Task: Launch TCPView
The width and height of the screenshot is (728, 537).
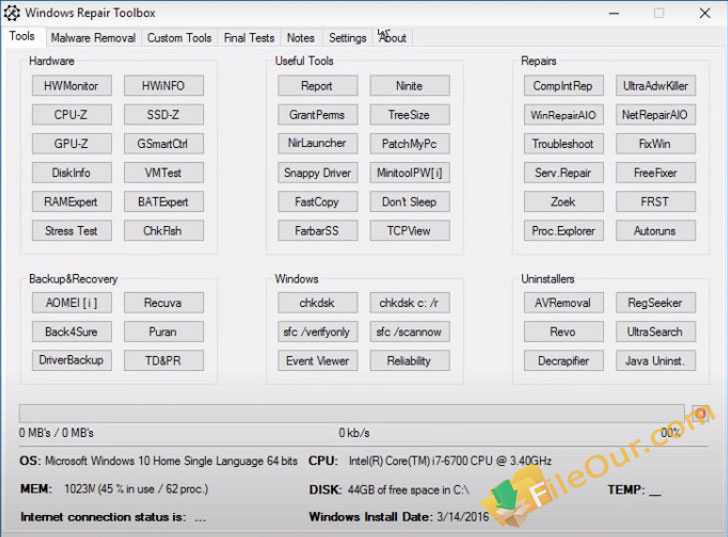Action: 410,231
